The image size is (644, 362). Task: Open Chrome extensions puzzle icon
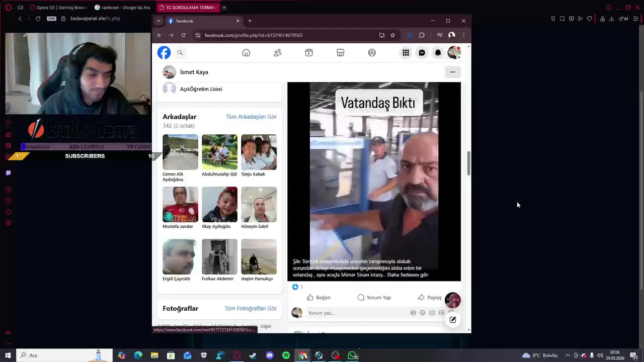pos(422,35)
